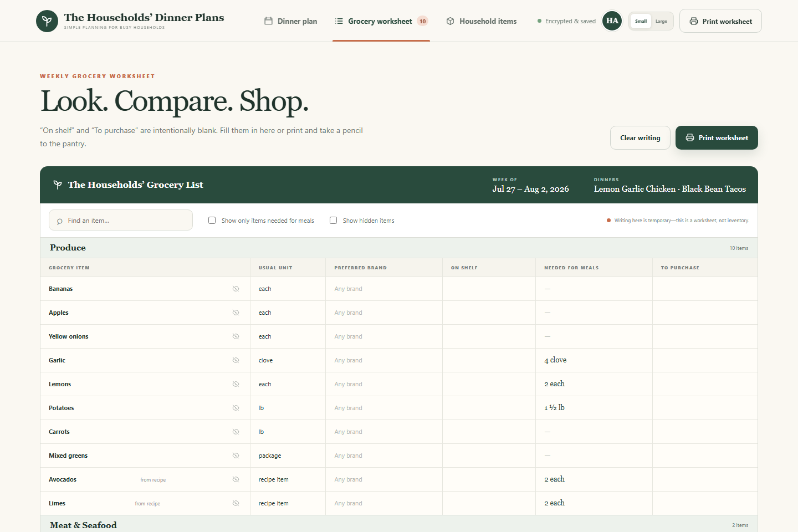Click the '2 each' needed value for Lemons

pos(554,384)
